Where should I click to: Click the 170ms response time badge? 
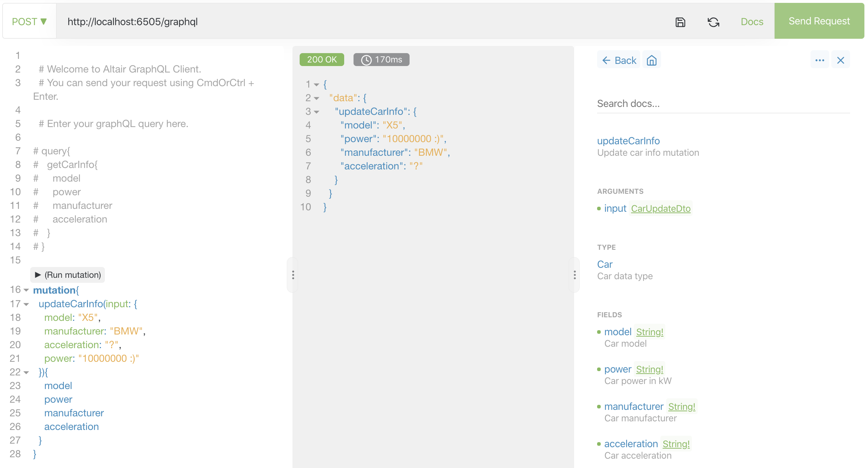click(381, 60)
